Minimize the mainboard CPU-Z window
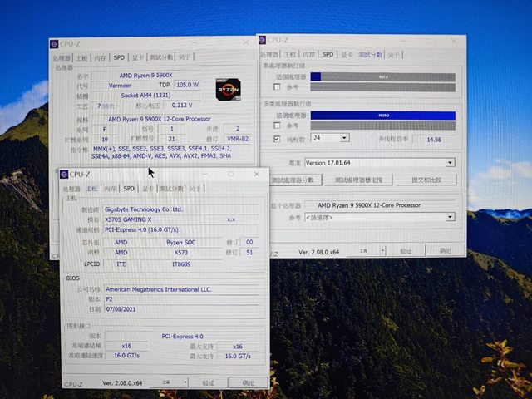This screenshot has width=532, height=399. click(207, 175)
